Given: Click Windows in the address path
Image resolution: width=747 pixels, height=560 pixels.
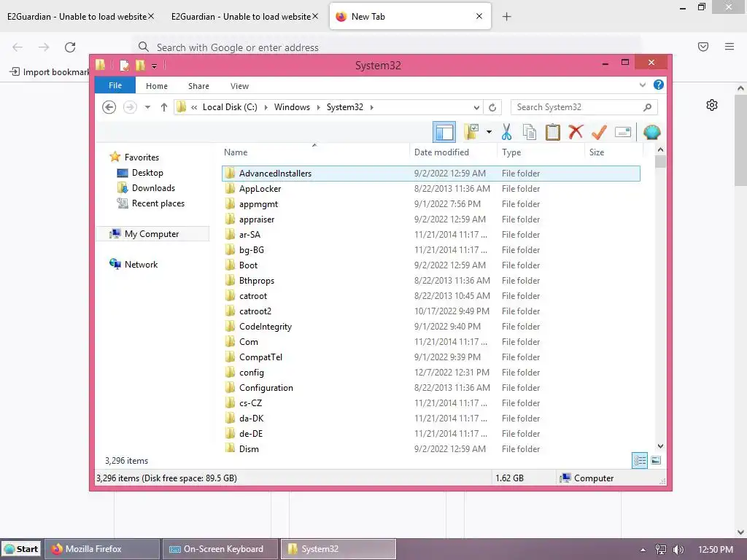Looking at the screenshot, I should click(292, 107).
